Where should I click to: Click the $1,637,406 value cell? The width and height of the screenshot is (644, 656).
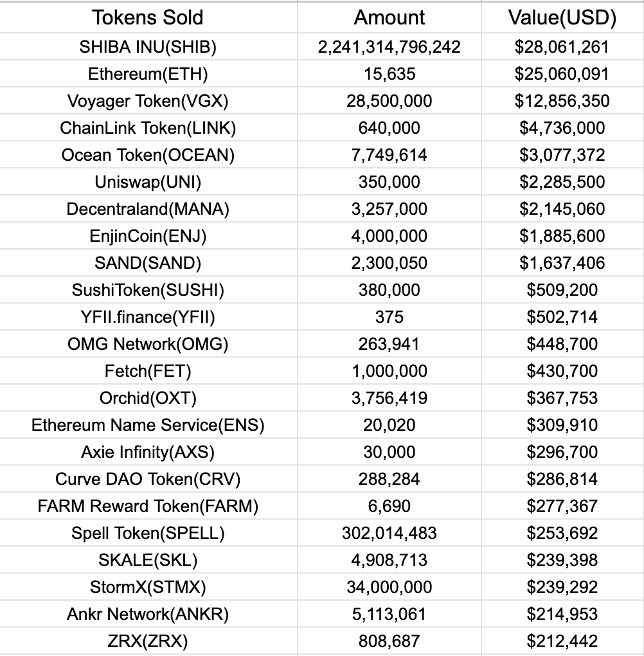[x=562, y=263]
